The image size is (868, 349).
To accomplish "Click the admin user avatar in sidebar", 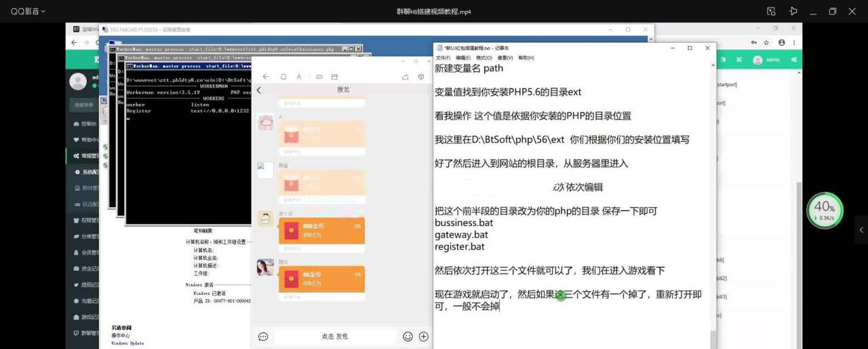I will [x=79, y=81].
